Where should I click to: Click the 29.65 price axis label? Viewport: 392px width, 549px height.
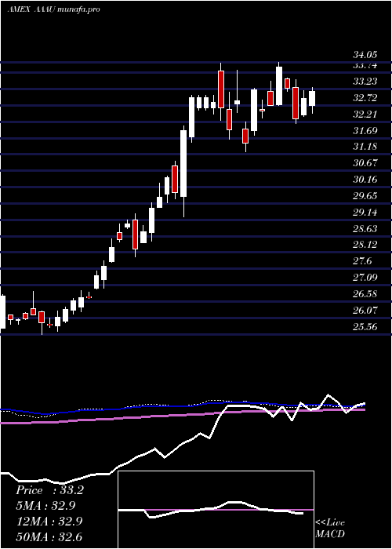[x=365, y=196]
